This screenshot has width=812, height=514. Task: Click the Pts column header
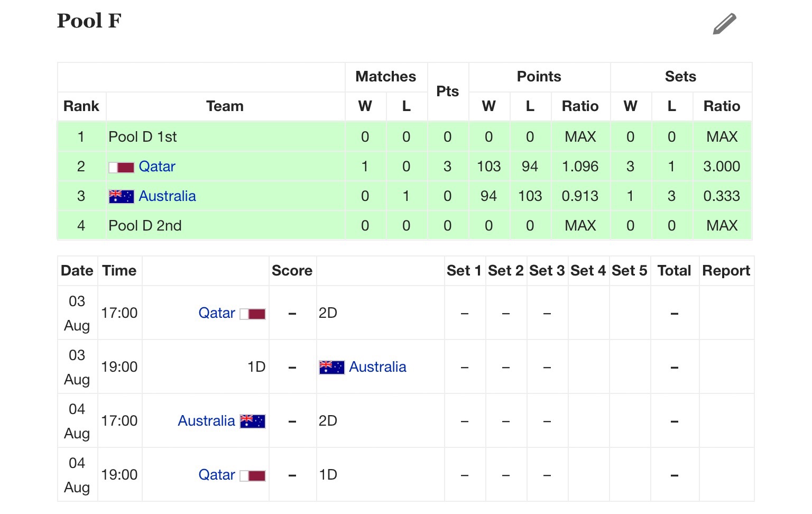click(x=448, y=91)
